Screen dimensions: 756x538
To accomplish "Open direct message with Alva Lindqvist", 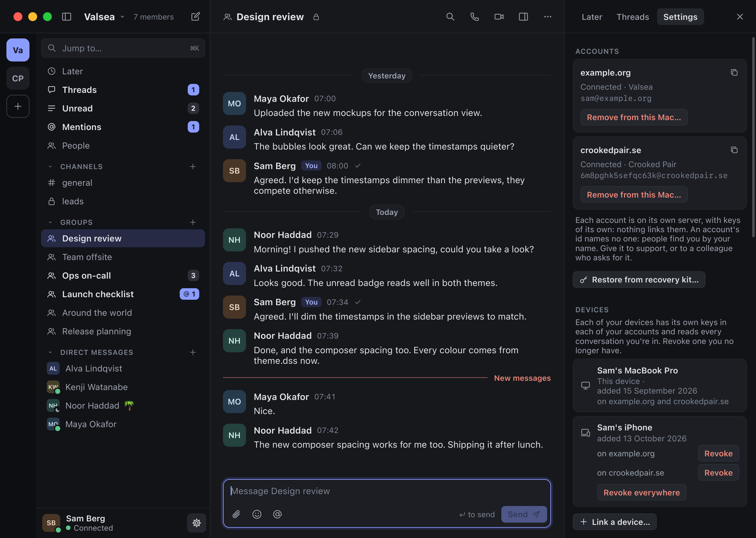I will pos(123,368).
